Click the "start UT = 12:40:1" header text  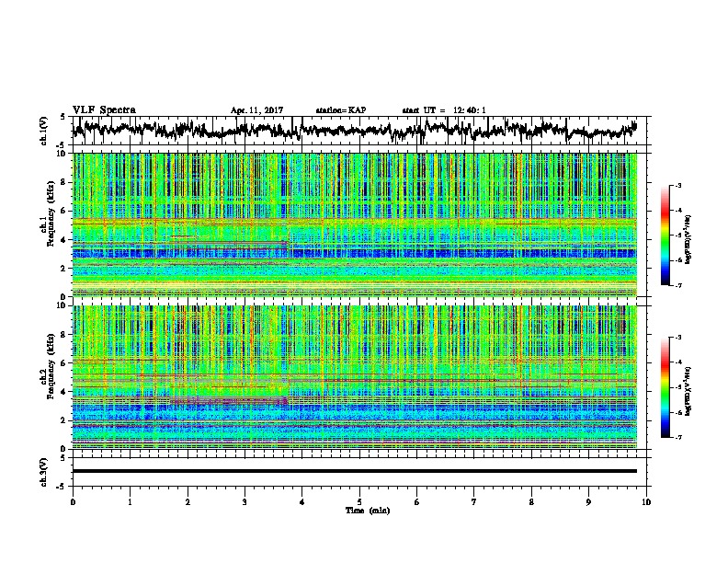tap(444, 110)
